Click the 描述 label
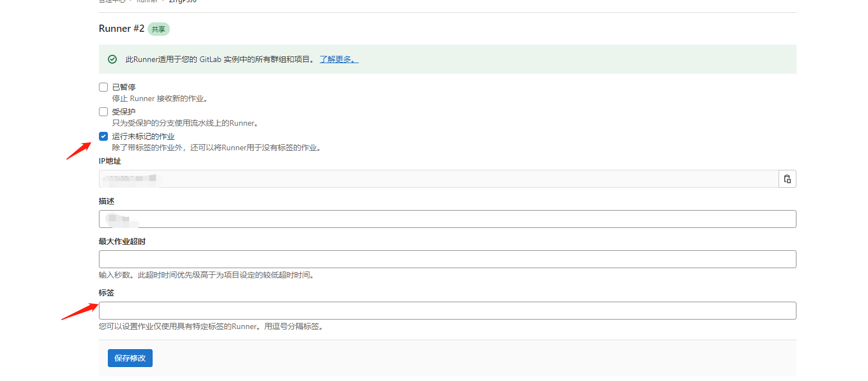 106,201
